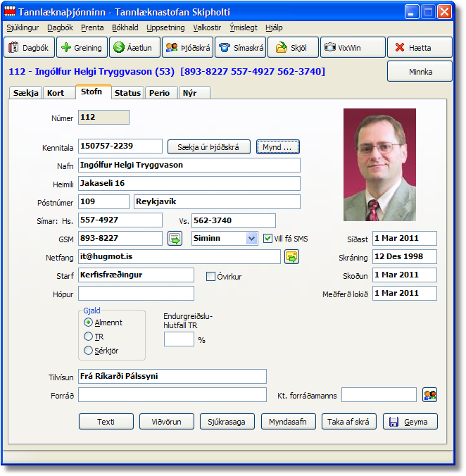The image size is (466, 476).
Task: Click the Greining green plus toolbar button
Action: point(82,48)
